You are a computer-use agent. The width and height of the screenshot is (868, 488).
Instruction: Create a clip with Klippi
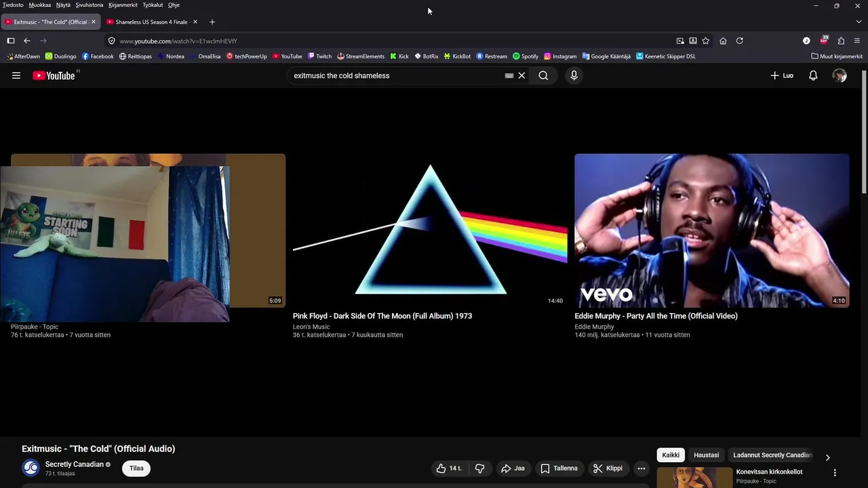point(608,468)
